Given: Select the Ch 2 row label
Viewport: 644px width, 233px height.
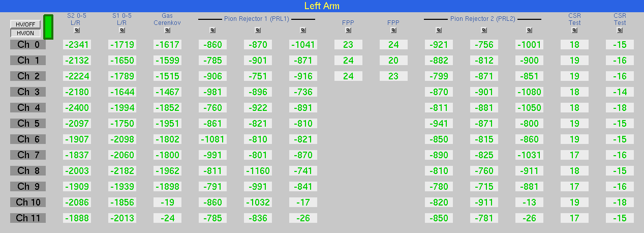Looking at the screenshot, I should coord(28,76).
